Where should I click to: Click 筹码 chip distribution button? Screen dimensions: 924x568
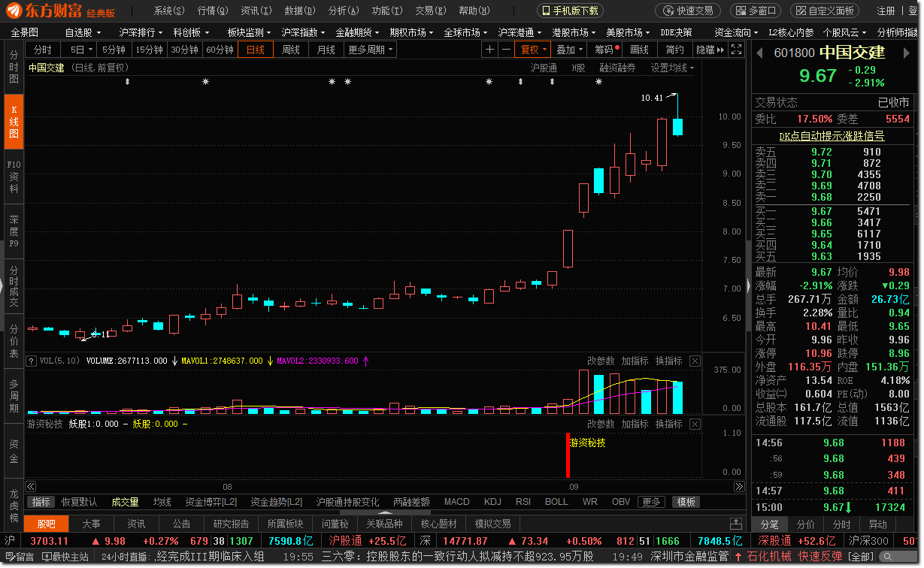pos(606,50)
